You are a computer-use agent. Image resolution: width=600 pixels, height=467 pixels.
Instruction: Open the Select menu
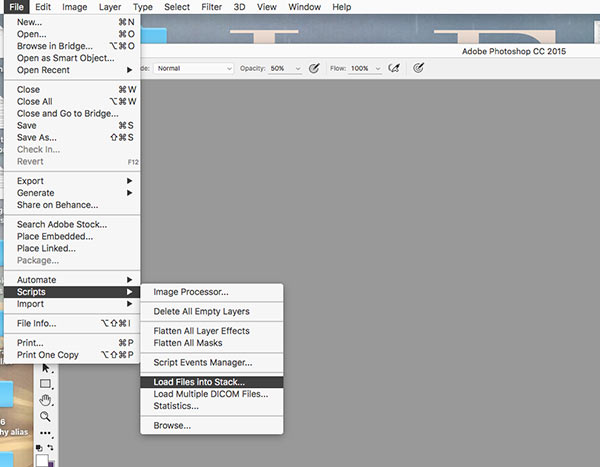[177, 7]
